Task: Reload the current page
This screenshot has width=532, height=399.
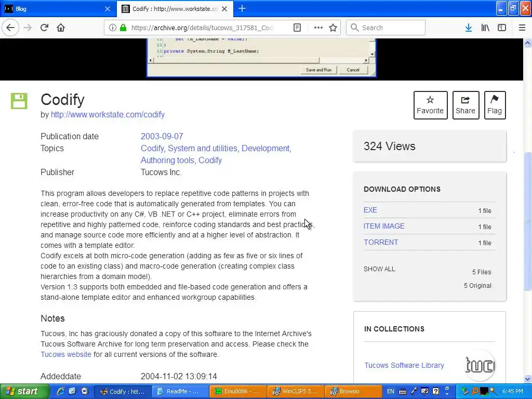Action: (45, 28)
